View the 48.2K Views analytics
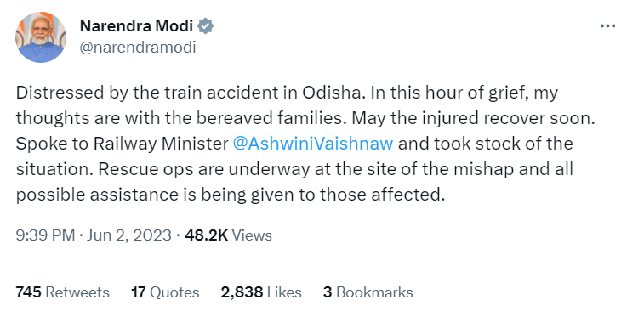This screenshot has width=644, height=317. point(228,235)
